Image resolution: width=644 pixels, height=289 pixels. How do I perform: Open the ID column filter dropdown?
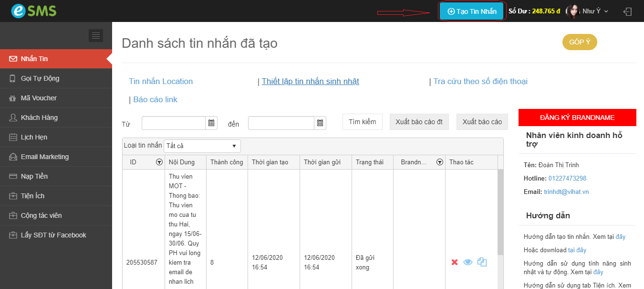[159, 162]
